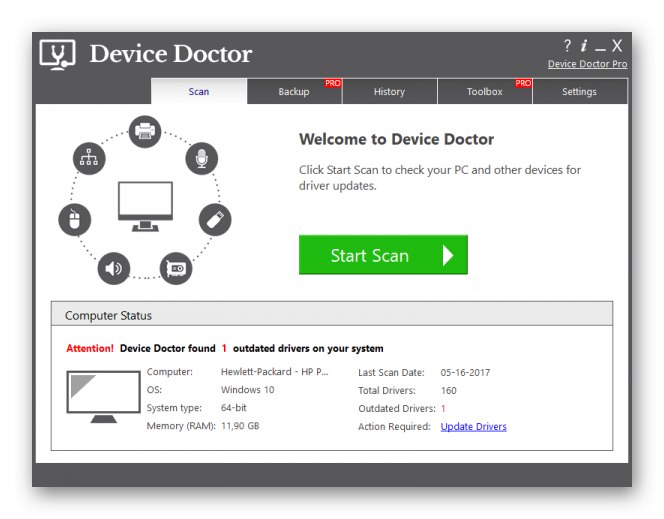Open the Backup tab
The image size is (664, 519).
click(x=294, y=91)
